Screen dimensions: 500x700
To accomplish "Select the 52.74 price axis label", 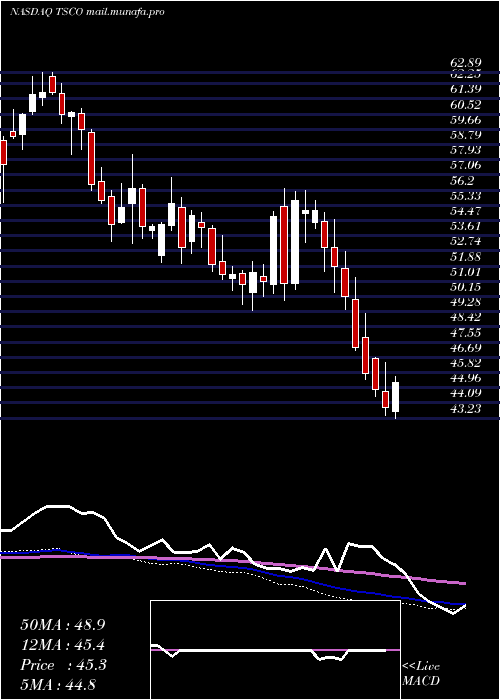I will [466, 241].
